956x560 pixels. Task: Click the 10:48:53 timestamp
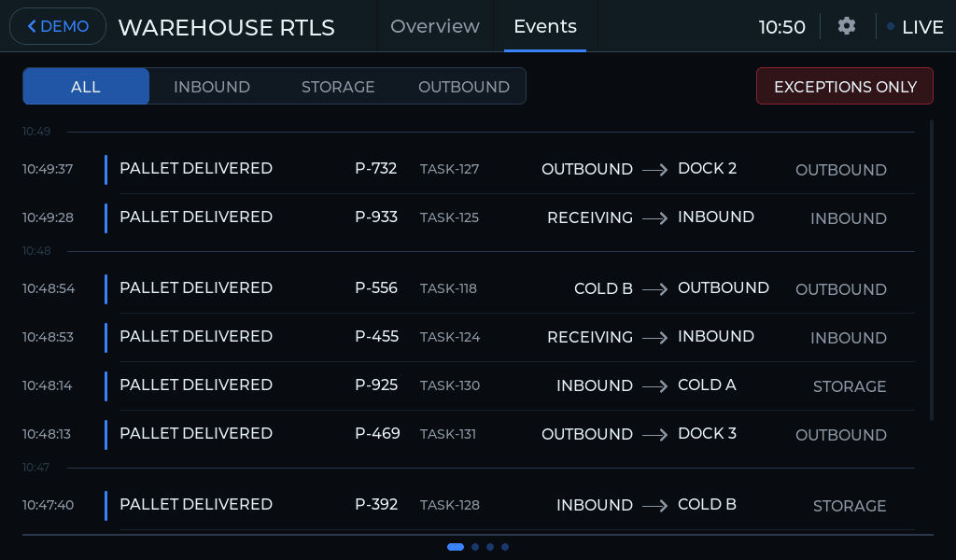[x=48, y=337]
